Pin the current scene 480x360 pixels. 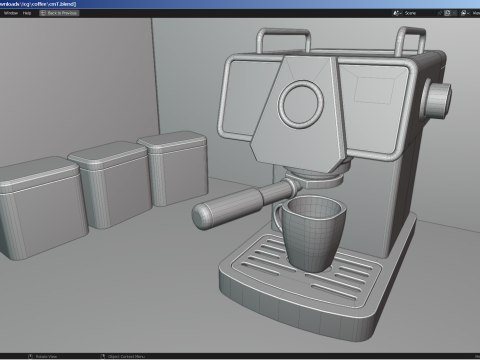(x=440, y=13)
